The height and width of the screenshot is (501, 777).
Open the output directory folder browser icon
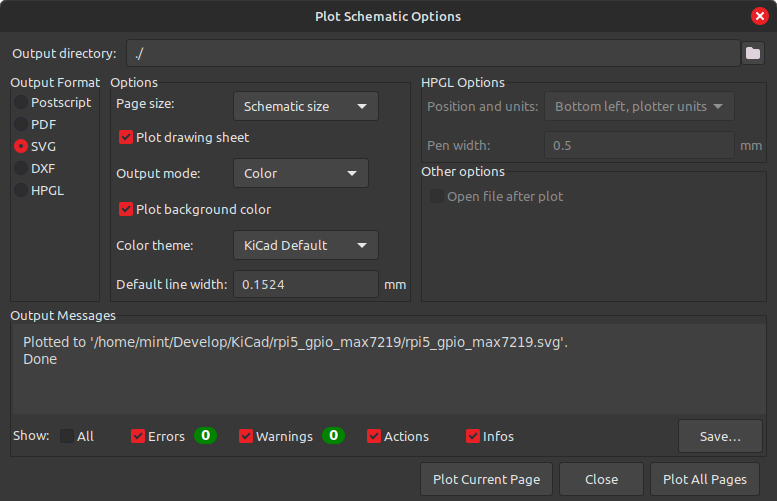coord(753,53)
